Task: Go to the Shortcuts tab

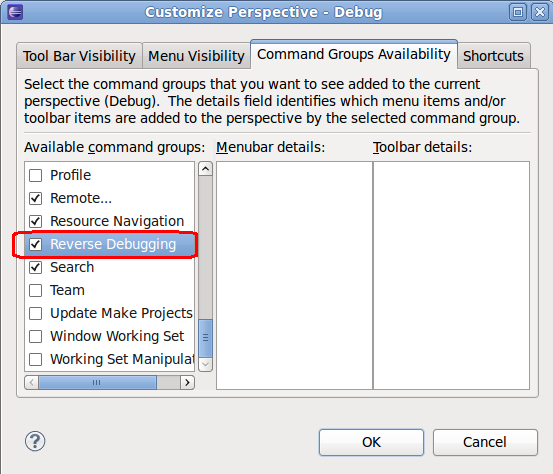Action: [x=493, y=56]
